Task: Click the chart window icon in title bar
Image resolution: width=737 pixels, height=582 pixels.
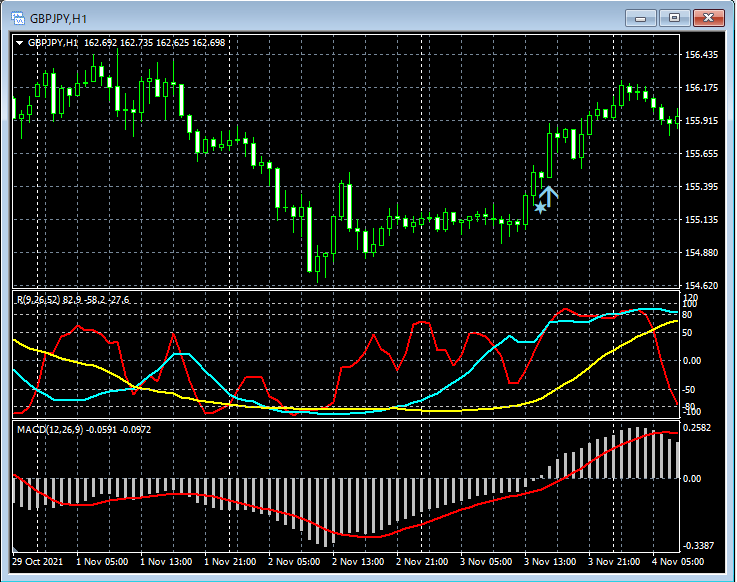Action: pyautogui.click(x=18, y=18)
